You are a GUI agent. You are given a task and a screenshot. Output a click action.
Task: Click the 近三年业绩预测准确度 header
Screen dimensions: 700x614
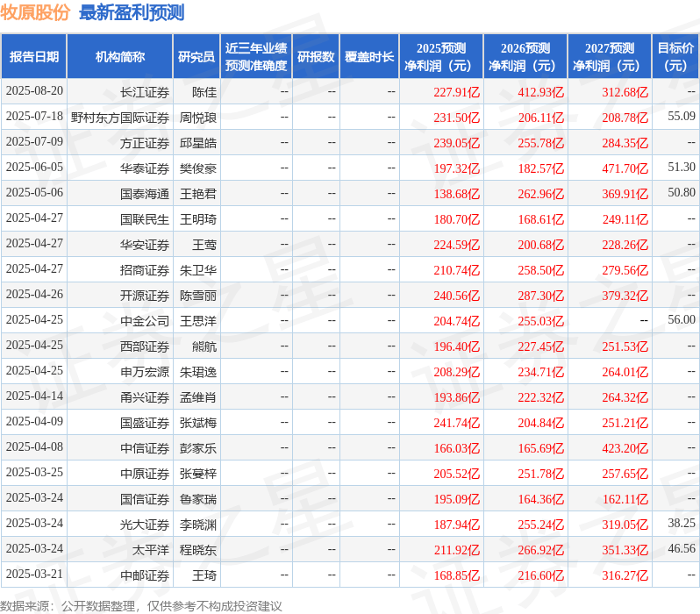click(256, 57)
